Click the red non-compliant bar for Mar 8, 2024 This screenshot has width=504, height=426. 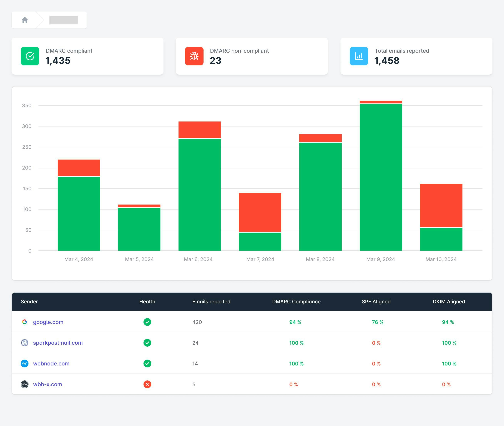320,138
